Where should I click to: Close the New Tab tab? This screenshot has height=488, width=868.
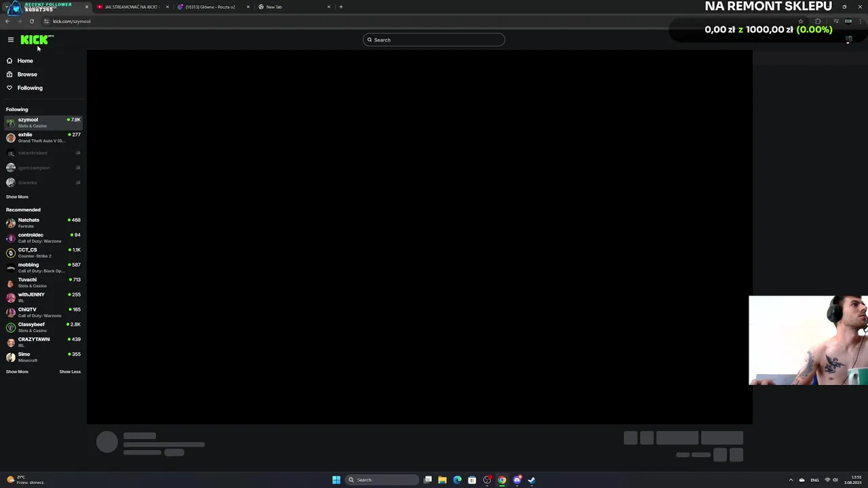pos(329,7)
